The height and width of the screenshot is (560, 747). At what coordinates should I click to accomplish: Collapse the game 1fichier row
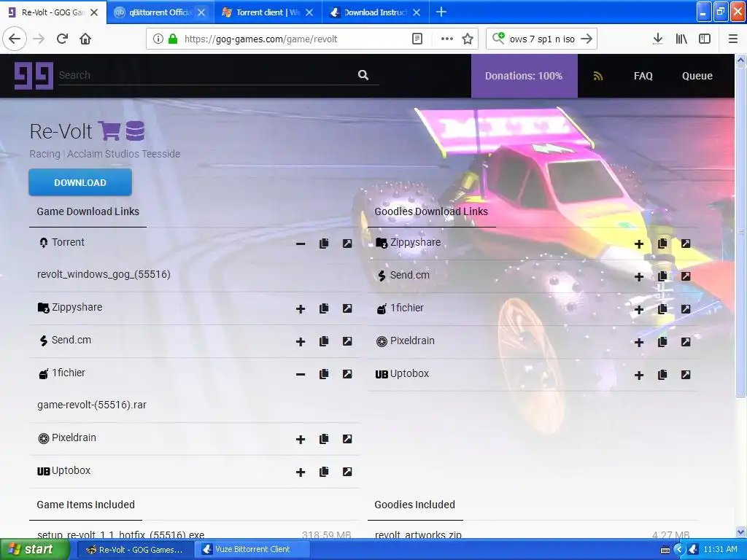300,374
